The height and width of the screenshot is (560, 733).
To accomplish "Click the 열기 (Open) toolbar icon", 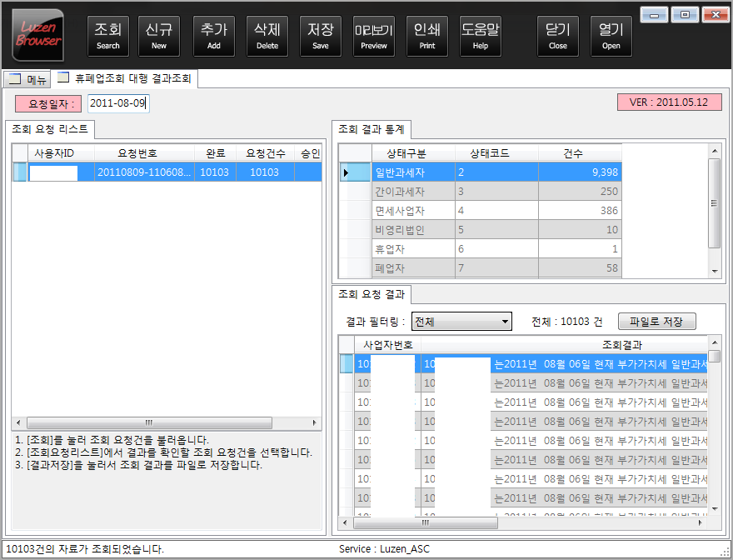I will click(x=611, y=35).
